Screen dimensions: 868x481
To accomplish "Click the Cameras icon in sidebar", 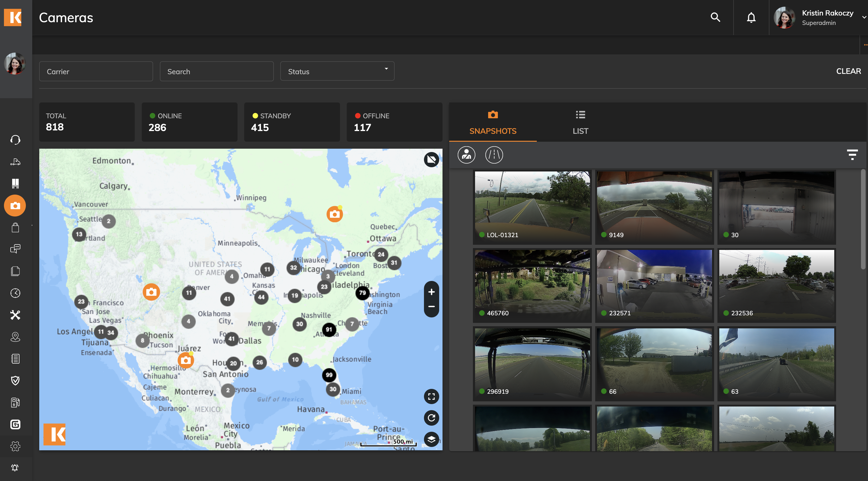I will point(16,205).
